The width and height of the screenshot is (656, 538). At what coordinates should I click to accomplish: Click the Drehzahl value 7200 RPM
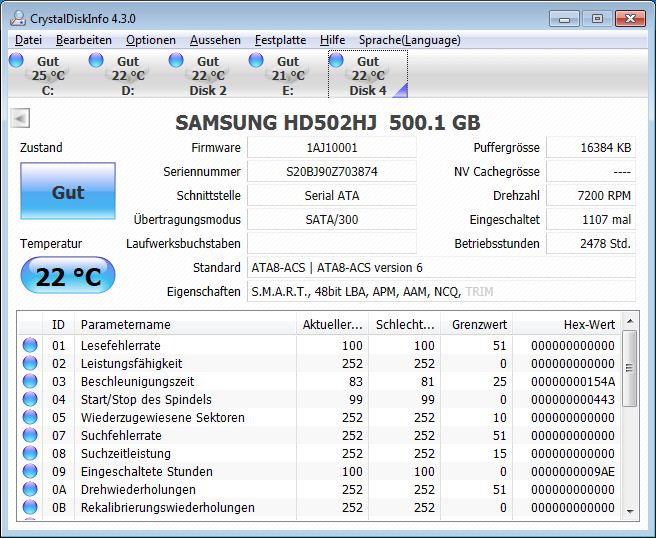(x=591, y=195)
